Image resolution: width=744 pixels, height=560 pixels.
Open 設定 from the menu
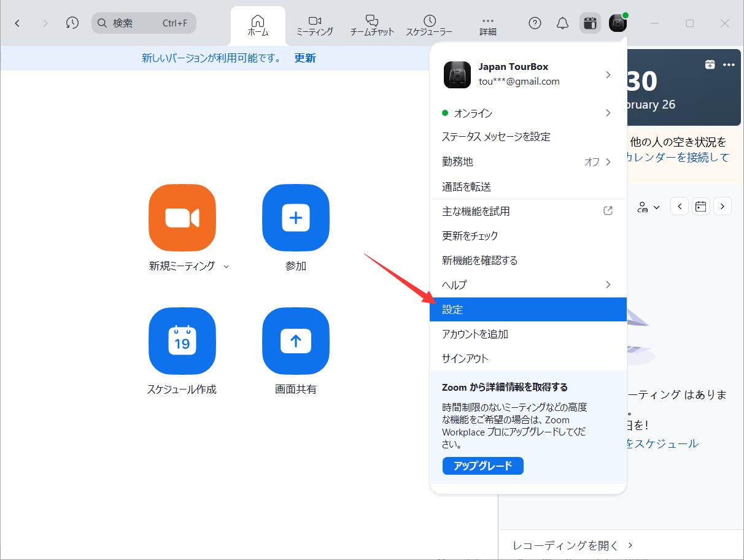point(528,310)
